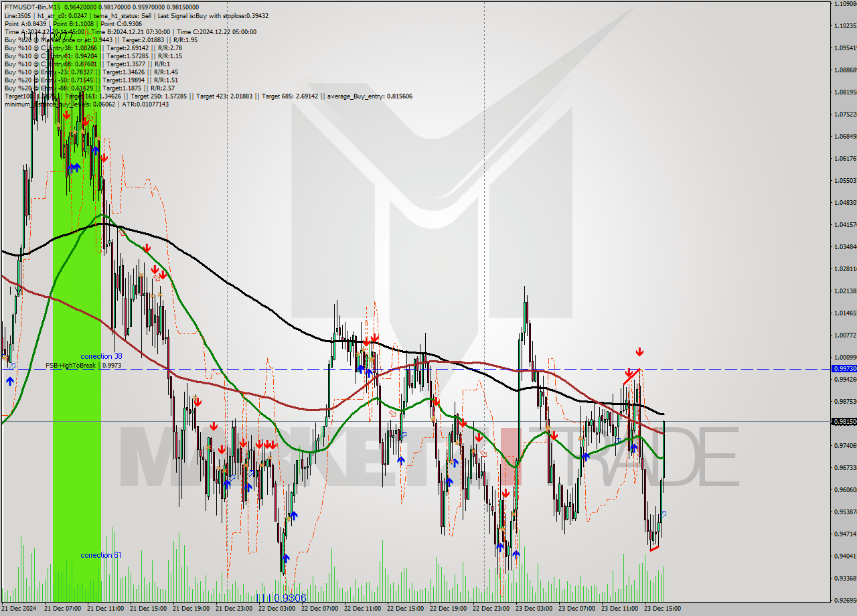Image resolution: width=857 pixels, height=616 pixels.
Task: Click the 1.02138 price axis value
Action: [x=846, y=291]
